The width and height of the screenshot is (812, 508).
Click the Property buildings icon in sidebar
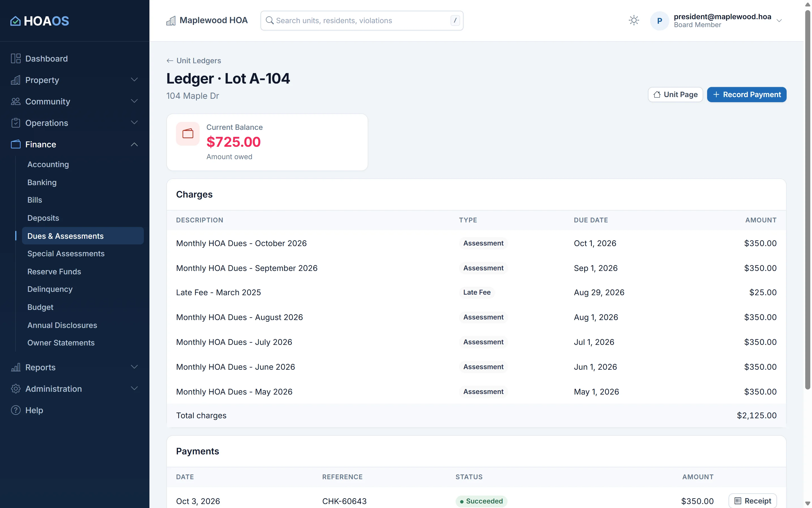tap(16, 80)
